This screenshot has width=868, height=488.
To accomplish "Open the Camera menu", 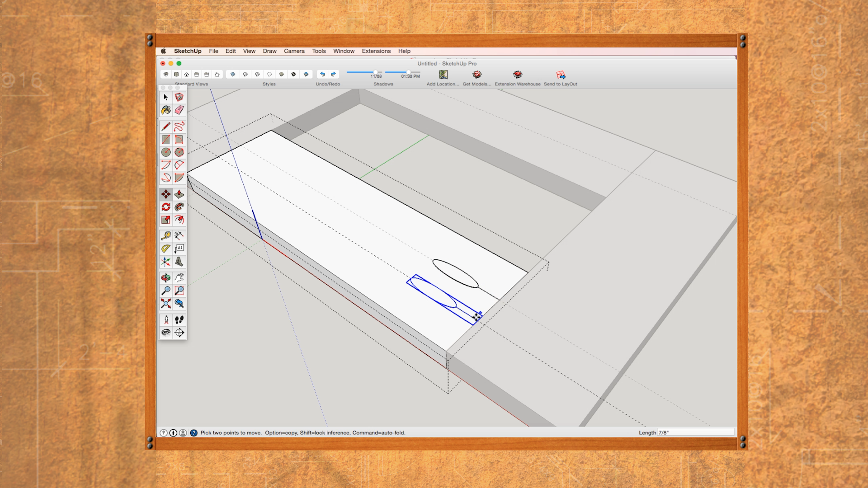I will click(294, 51).
